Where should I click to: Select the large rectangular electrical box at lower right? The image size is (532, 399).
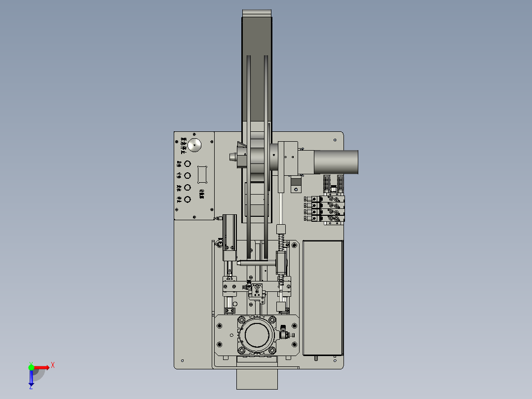click(x=323, y=298)
